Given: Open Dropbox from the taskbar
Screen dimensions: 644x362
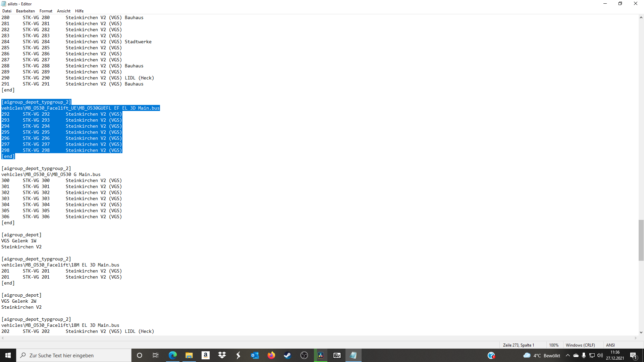Looking at the screenshot, I should tap(222, 355).
